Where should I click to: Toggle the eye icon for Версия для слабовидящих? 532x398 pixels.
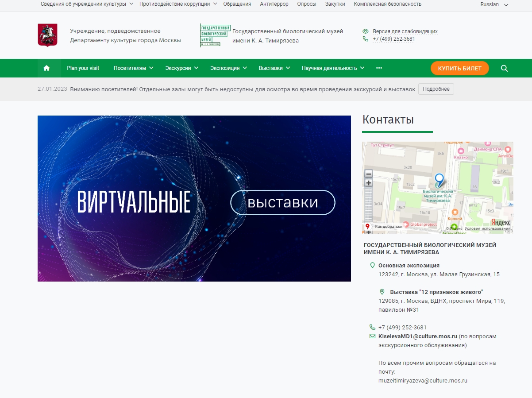point(365,31)
